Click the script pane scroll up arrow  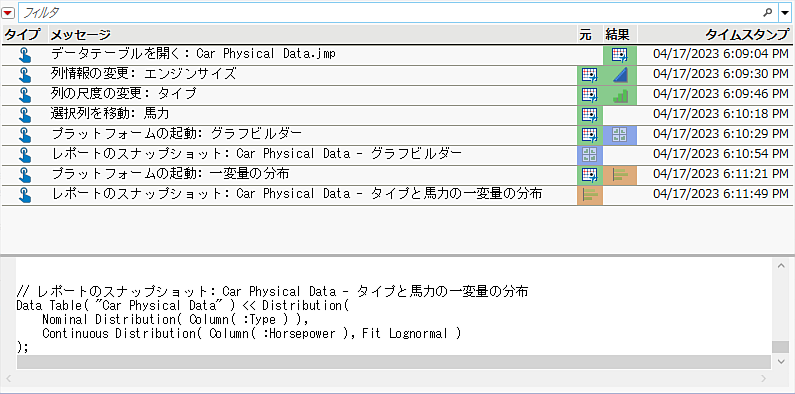(x=780, y=265)
